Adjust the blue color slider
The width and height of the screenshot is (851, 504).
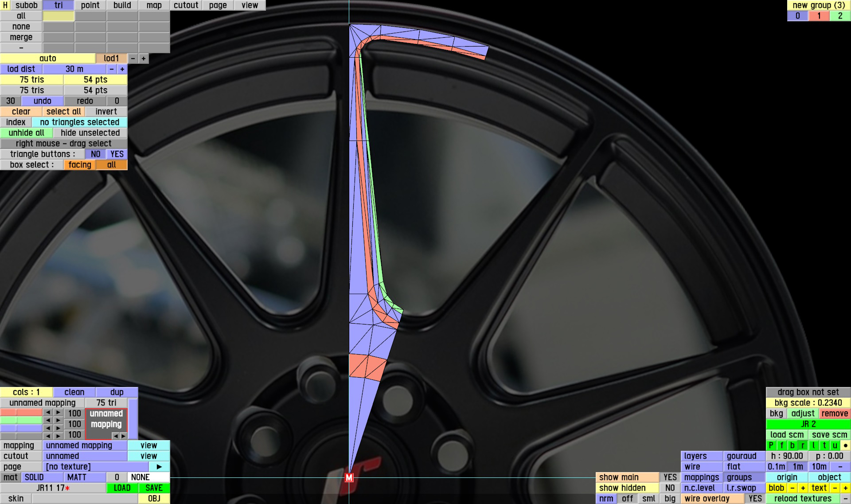(21, 428)
